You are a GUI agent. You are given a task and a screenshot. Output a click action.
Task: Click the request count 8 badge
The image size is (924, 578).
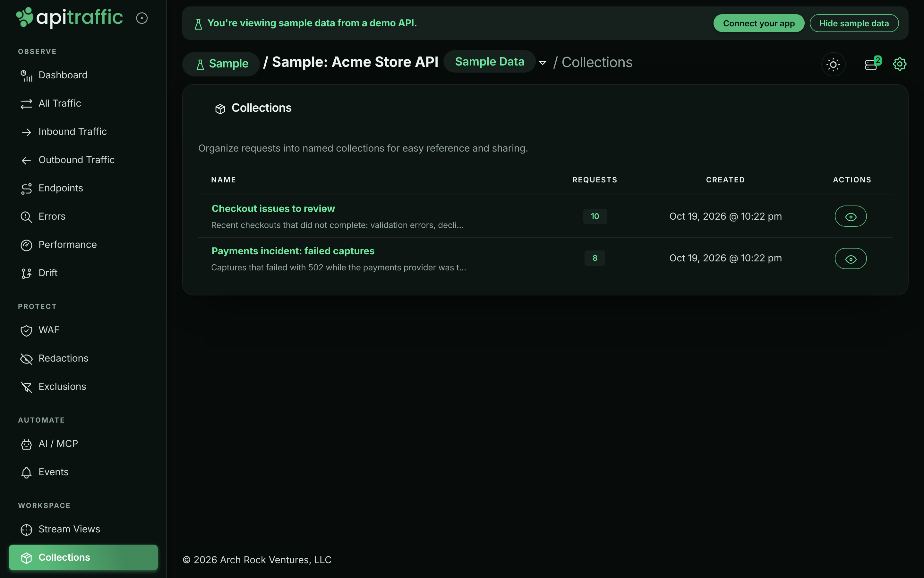pos(595,258)
